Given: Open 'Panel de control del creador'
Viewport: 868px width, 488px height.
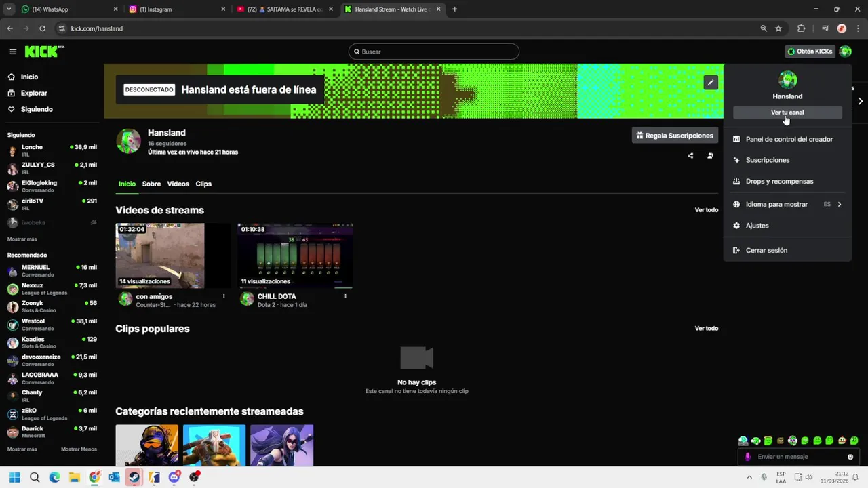Looking at the screenshot, I should tap(787, 139).
